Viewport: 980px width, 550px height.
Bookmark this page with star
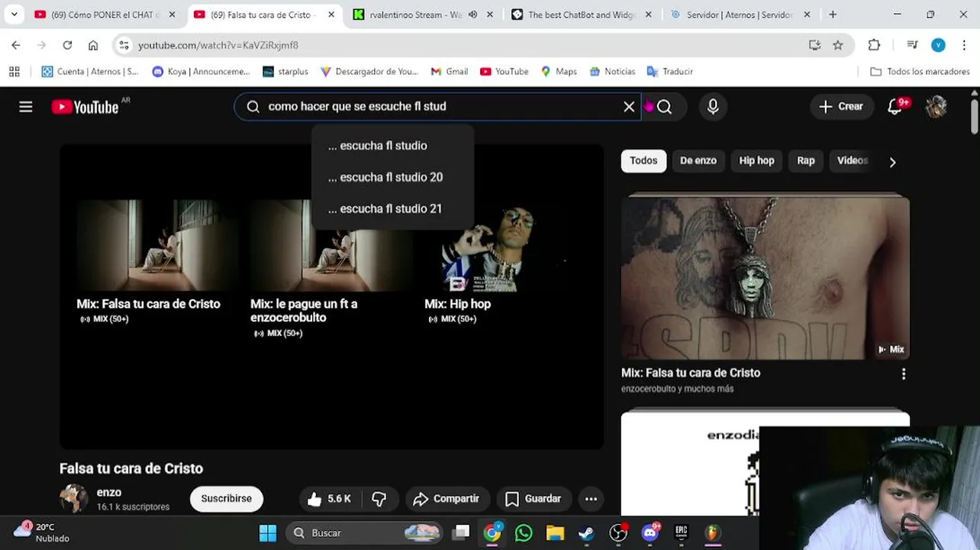838,45
